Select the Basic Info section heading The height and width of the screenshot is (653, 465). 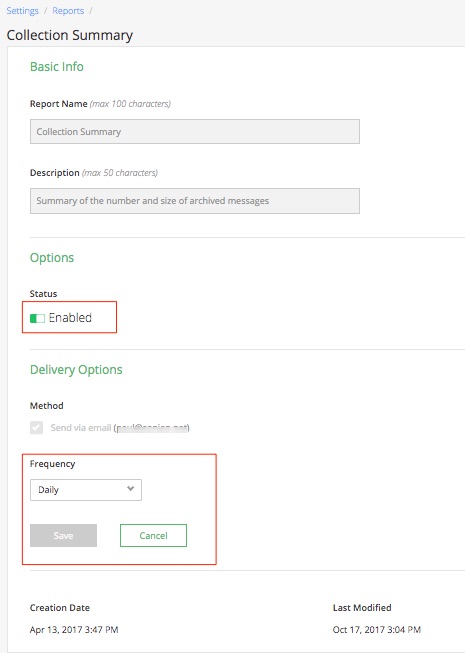57,67
